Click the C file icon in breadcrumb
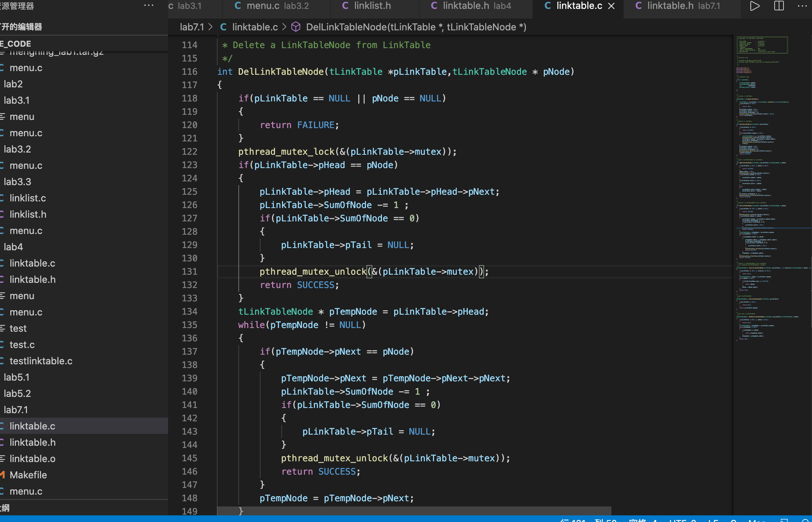Screen dimensions: 812x522 point(224,27)
